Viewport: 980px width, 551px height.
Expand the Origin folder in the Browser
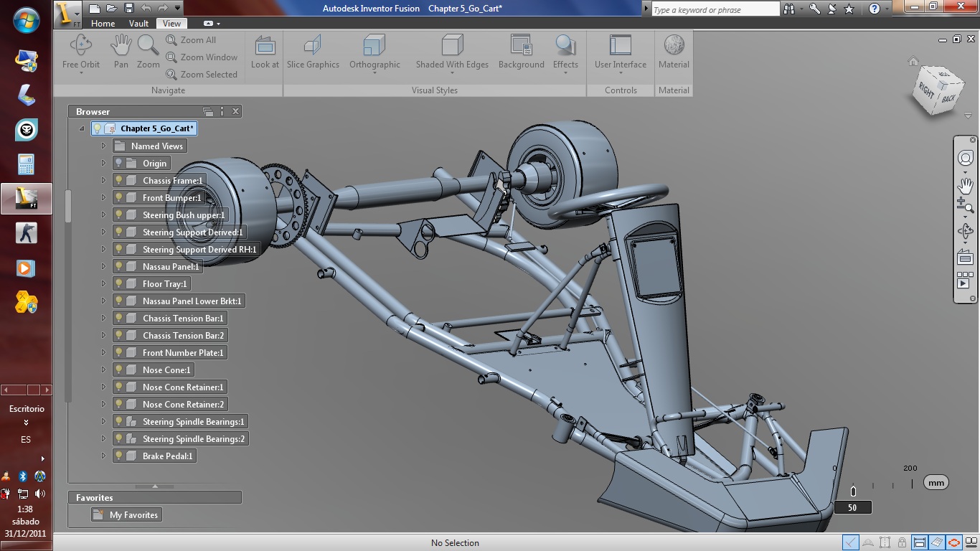pos(104,163)
